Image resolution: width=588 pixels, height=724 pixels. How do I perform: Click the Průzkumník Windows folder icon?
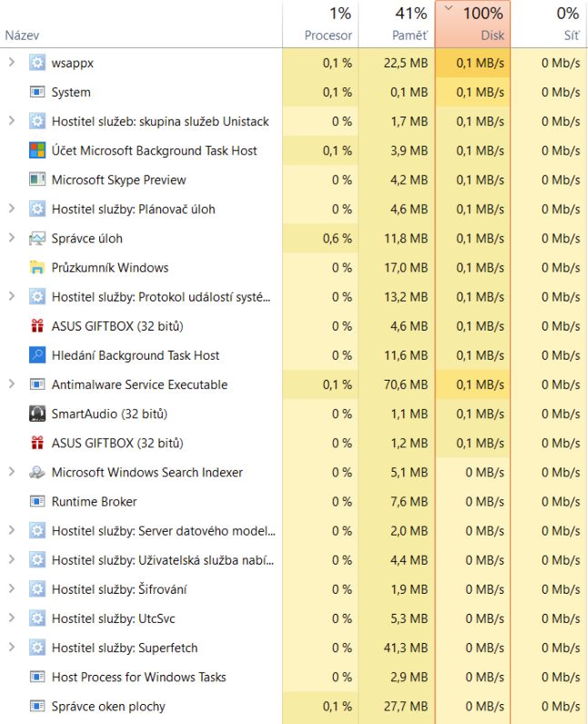click(37, 268)
